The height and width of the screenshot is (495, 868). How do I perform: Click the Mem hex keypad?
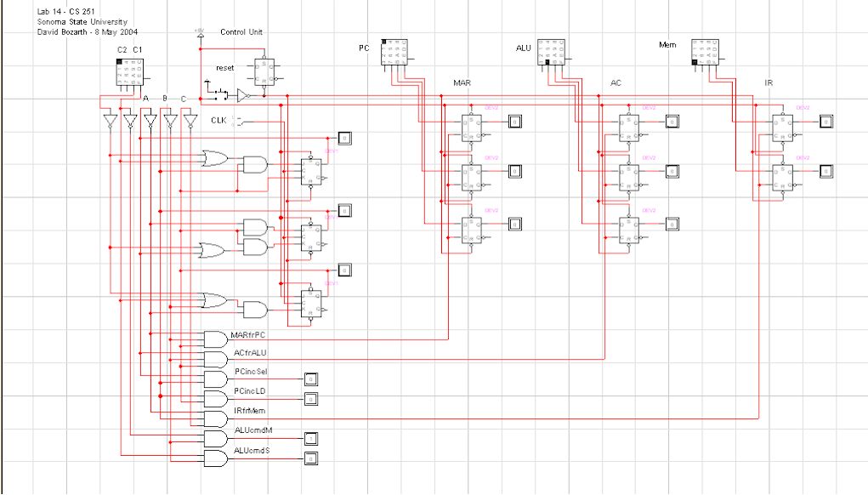coord(706,52)
